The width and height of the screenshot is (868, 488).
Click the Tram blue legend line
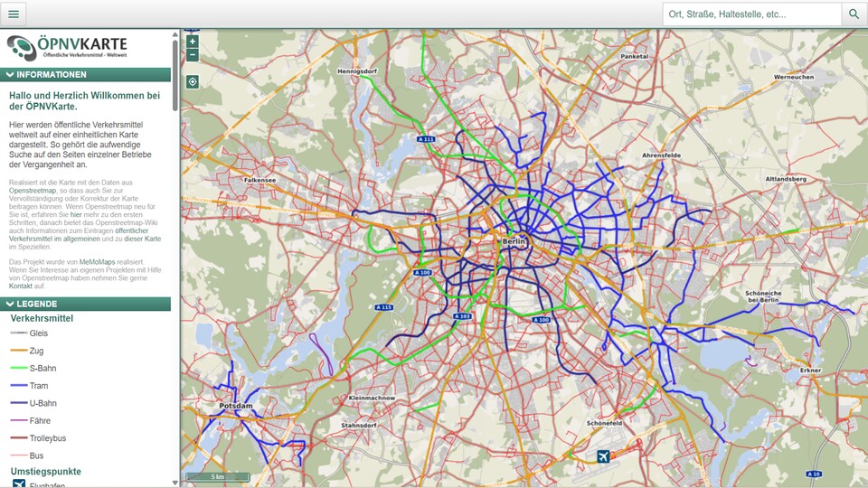coord(19,386)
